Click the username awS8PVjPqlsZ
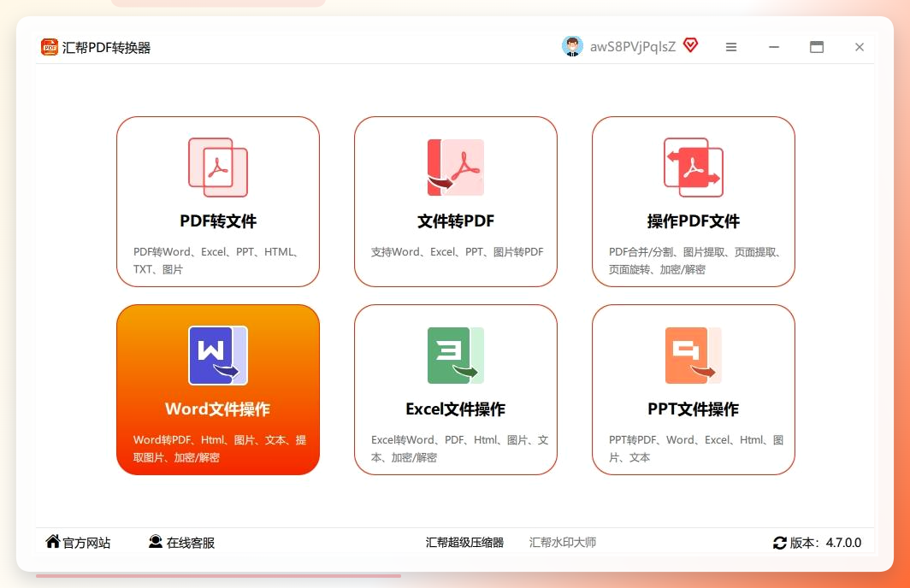 click(633, 47)
